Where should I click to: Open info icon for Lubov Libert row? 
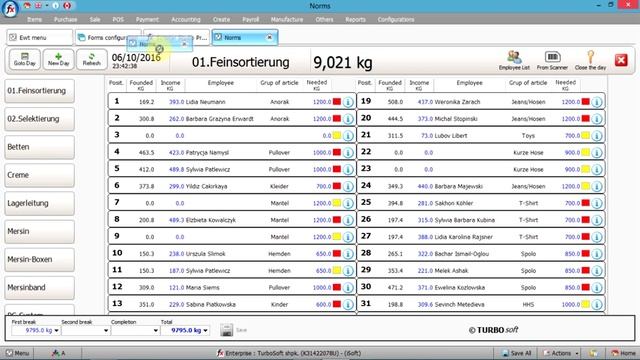point(597,136)
